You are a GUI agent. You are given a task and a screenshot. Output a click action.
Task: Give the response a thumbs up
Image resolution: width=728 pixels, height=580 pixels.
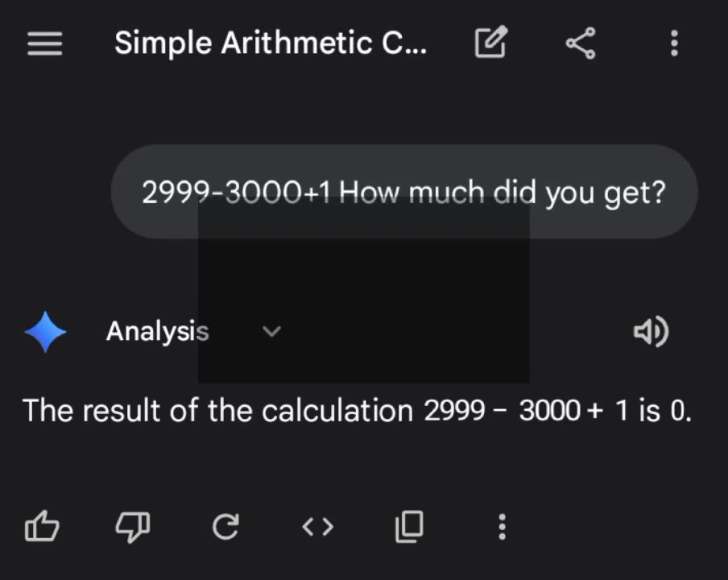click(x=42, y=526)
